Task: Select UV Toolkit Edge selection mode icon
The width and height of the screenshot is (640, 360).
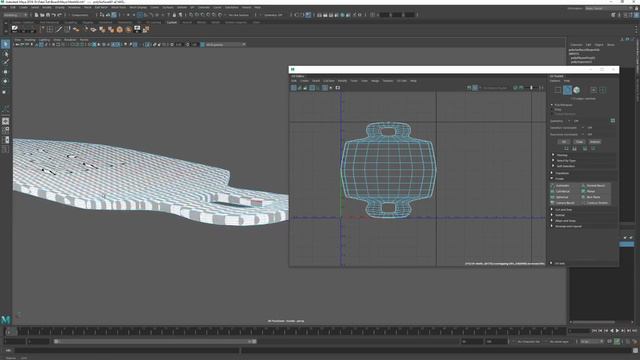Action: (x=567, y=90)
